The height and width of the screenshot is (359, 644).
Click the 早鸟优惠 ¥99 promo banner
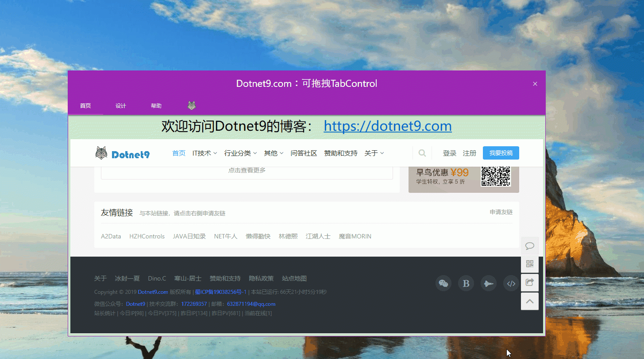463,179
